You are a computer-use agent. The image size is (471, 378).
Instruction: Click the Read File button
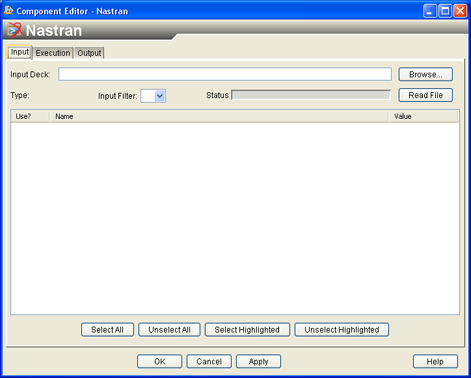(x=425, y=95)
